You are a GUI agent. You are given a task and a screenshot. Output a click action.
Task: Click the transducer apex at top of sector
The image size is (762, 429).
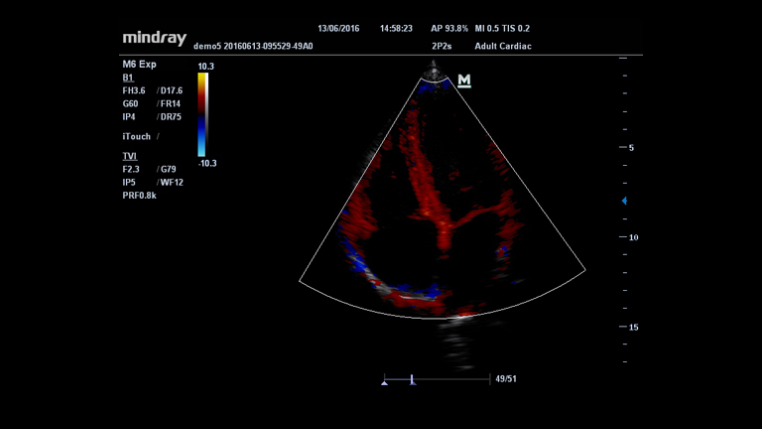coord(433,71)
